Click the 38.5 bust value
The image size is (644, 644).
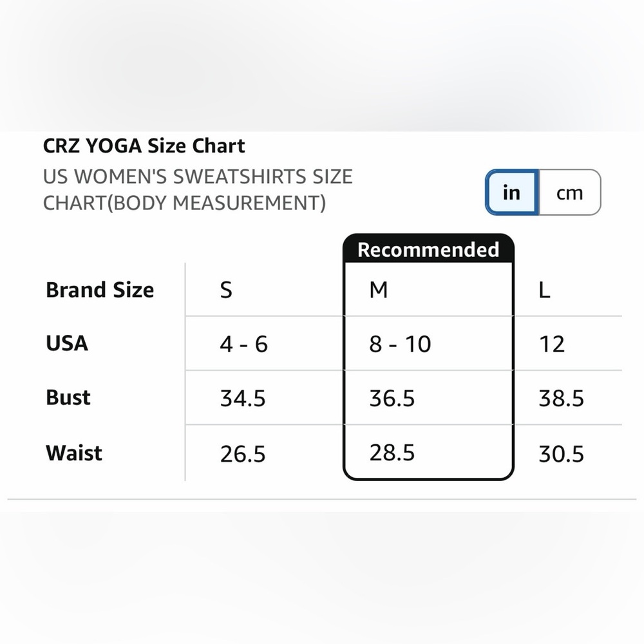561,398
